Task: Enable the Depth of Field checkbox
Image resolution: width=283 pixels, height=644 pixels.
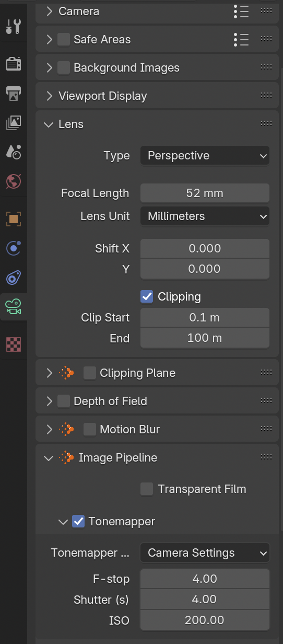Action: tap(64, 401)
